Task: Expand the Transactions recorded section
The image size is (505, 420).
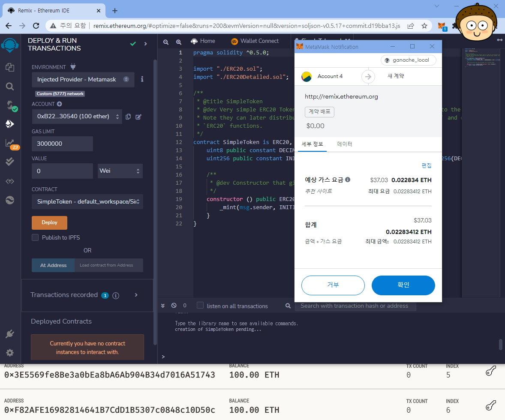Action: [x=136, y=295]
